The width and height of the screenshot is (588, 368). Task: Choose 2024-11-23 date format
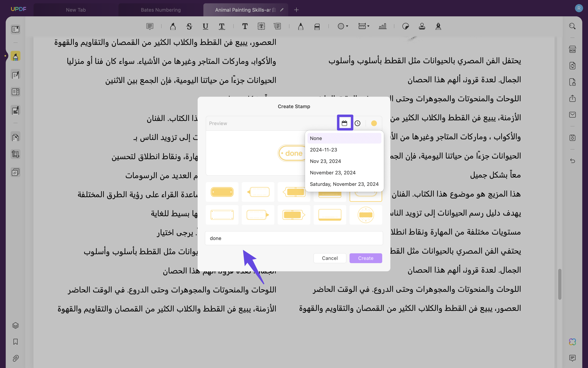pyautogui.click(x=344, y=150)
